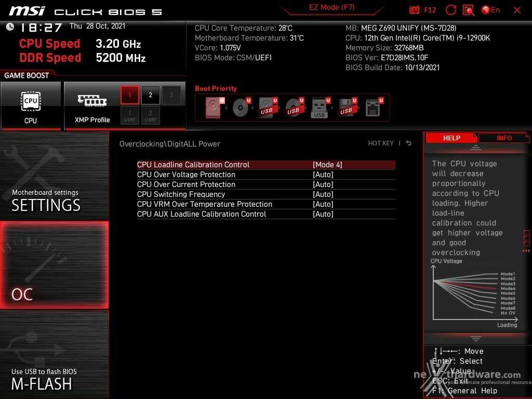Click the MB MEG Z690 UNIFY line

[401, 28]
